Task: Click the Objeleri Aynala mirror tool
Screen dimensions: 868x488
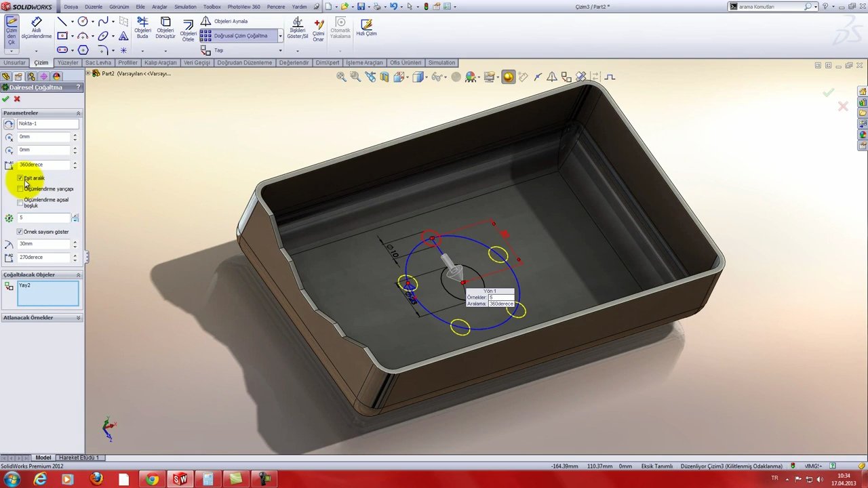Action: [224, 21]
